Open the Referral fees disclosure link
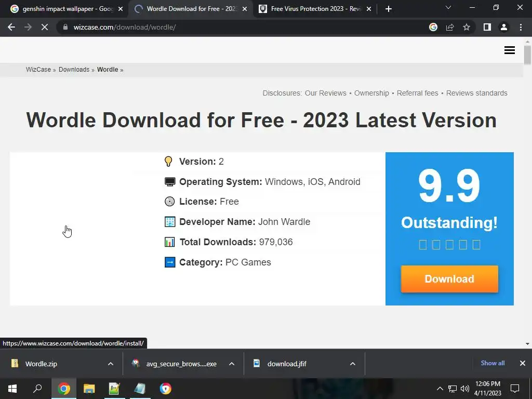The width and height of the screenshot is (532, 399). (417, 93)
